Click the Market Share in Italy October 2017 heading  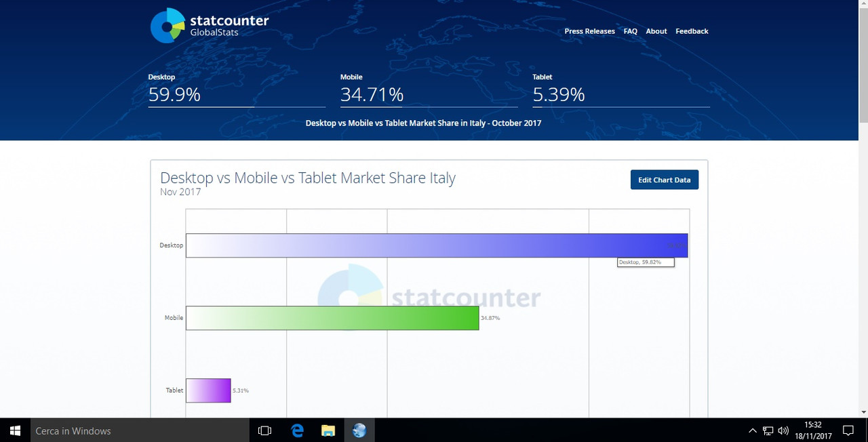point(423,123)
